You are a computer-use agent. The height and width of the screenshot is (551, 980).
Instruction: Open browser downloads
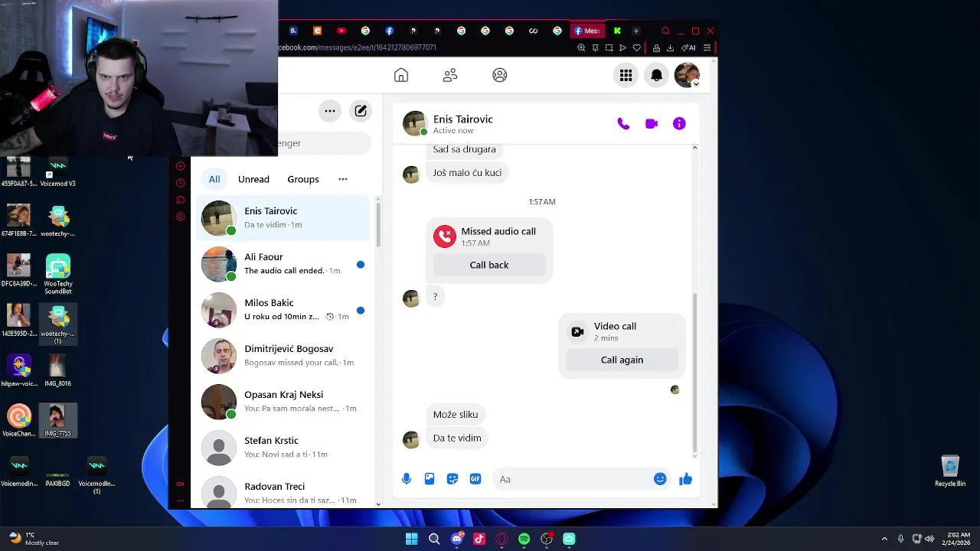[x=670, y=47]
